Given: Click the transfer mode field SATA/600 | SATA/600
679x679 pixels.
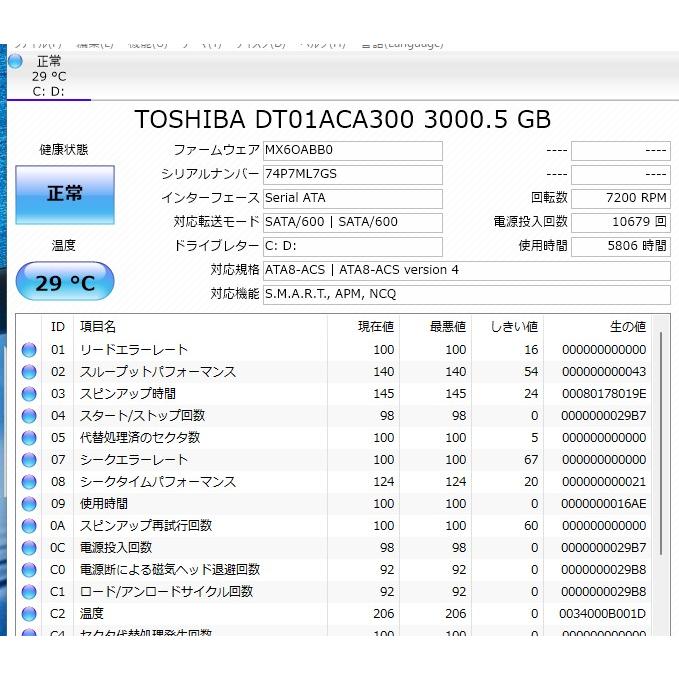Looking at the screenshot, I should [x=353, y=223].
